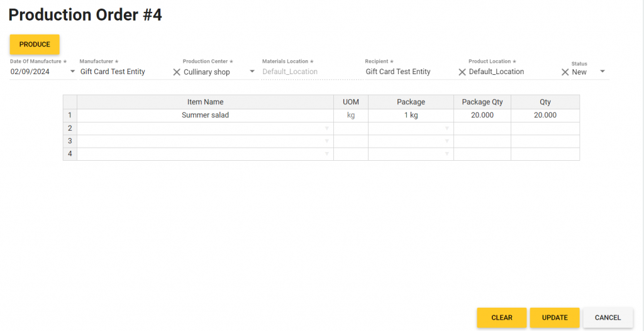The height and width of the screenshot is (331, 644).
Task: Click the Manufacturer input field
Action: click(x=125, y=72)
